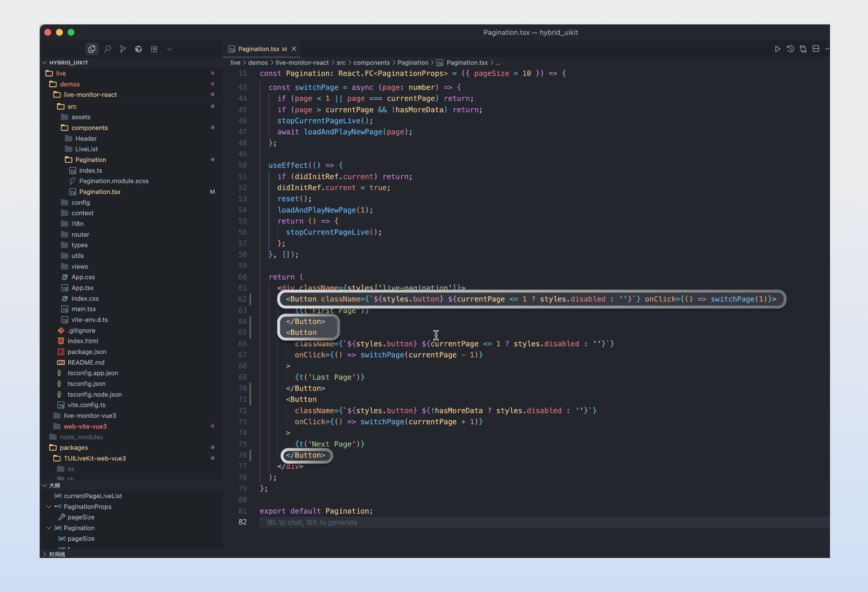Click the open changes compare icon
The height and width of the screenshot is (592, 868).
(803, 49)
